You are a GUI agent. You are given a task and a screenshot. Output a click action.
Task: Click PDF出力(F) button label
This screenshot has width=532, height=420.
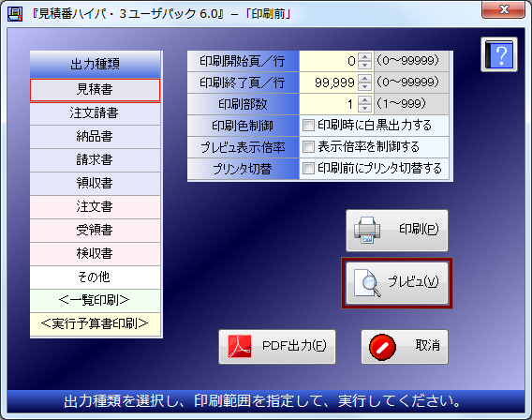coord(294,346)
